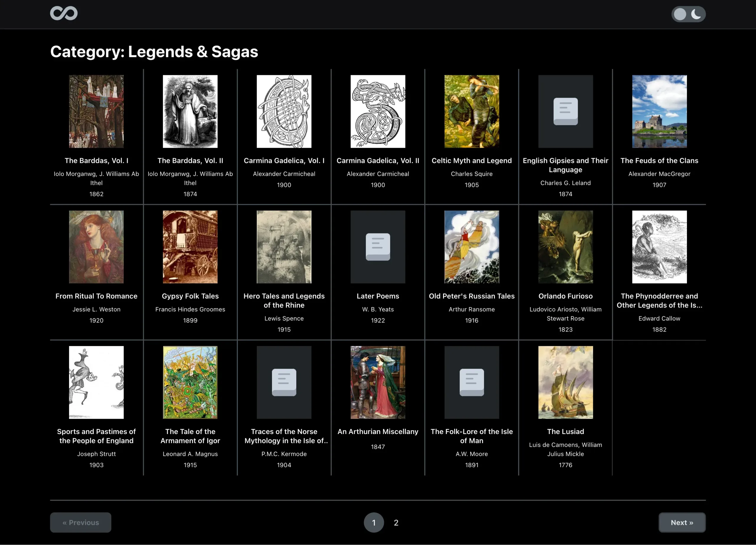Open The Barddas, Vol. II cover image
Image resolution: width=756 pixels, height=545 pixels.
click(x=190, y=111)
